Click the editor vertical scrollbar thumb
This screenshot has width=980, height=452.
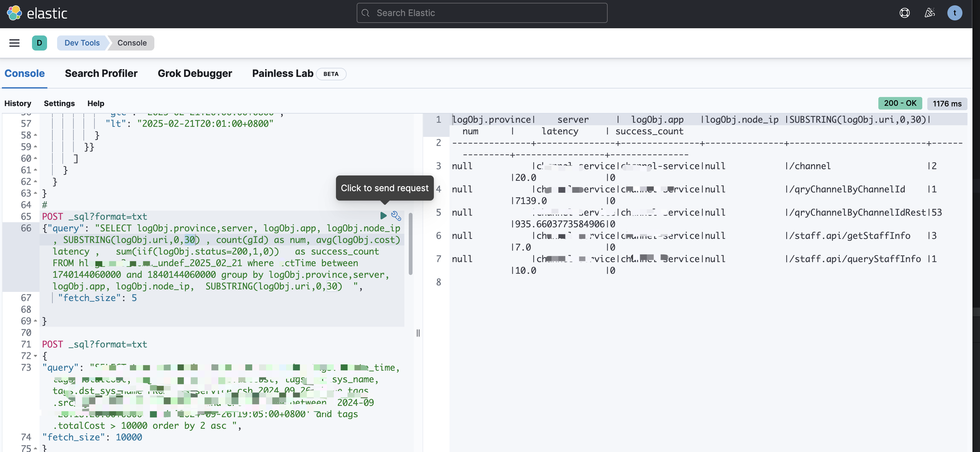(410, 244)
